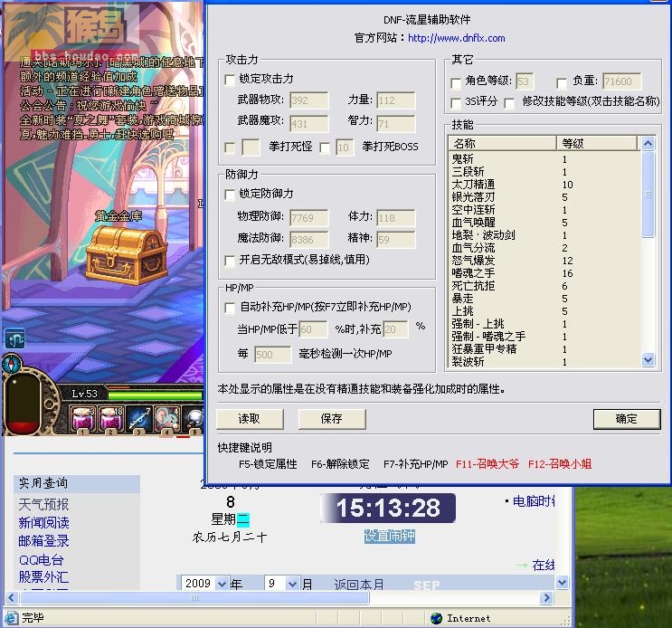Click browser horizontal scroll left arrow
This screenshot has height=628, width=672.
[11, 597]
